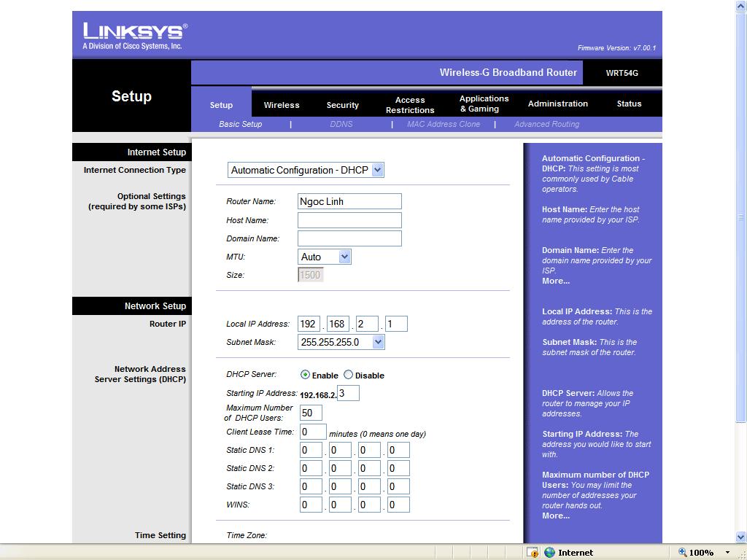Open the MAC Address Clone sub-tab

444,124
